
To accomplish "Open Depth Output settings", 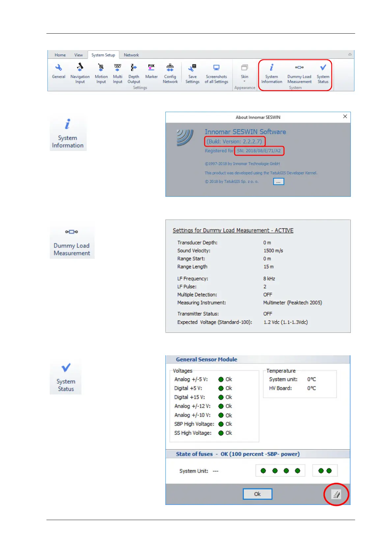I will 134,73.
